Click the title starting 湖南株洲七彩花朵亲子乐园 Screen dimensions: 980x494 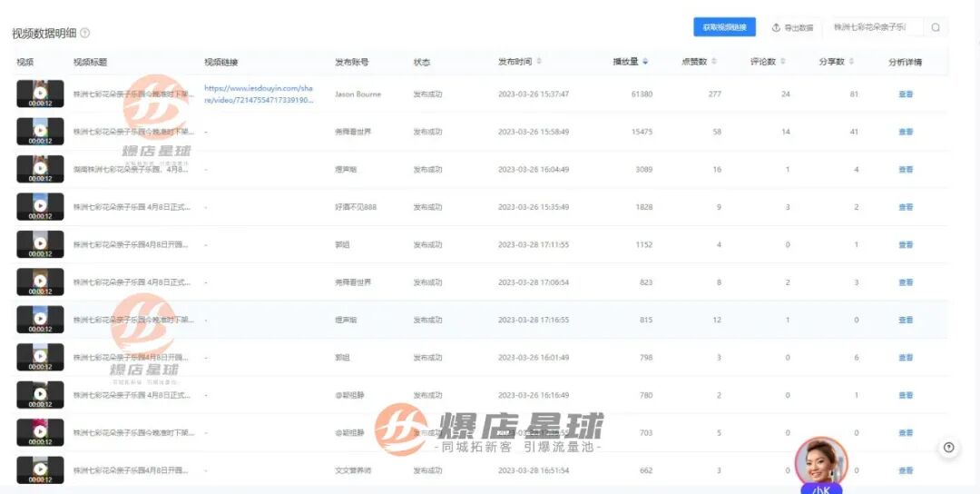point(132,170)
